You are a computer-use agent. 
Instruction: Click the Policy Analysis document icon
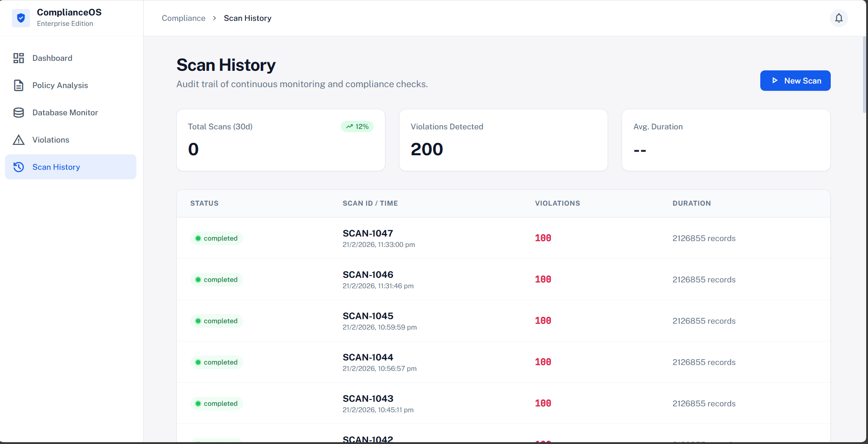pyautogui.click(x=19, y=85)
